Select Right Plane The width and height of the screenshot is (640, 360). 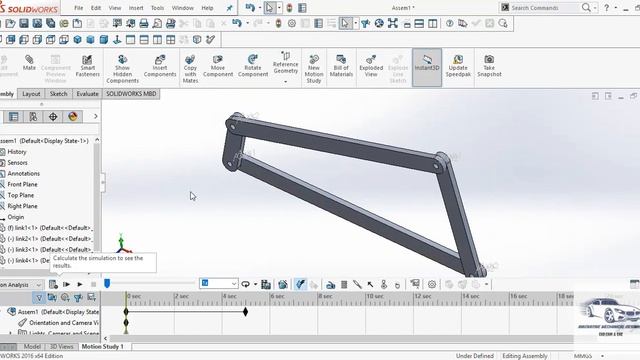click(x=22, y=206)
